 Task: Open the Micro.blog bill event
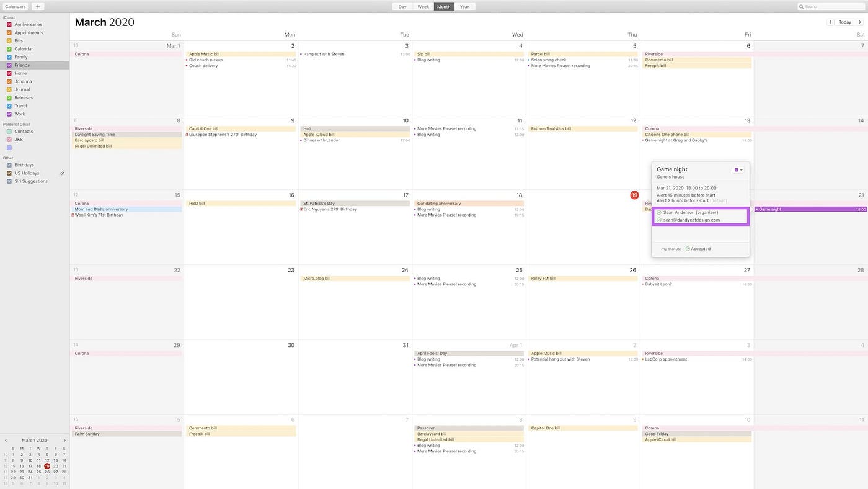pos(355,279)
